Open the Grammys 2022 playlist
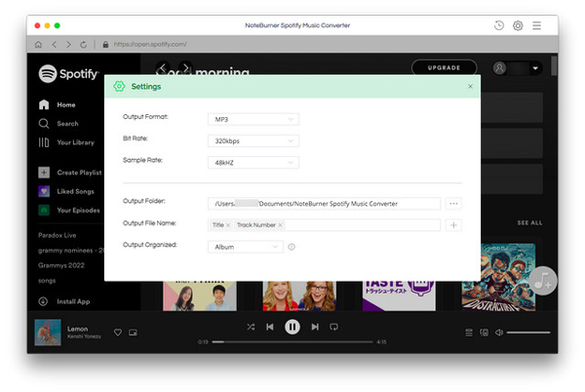The height and width of the screenshot is (392, 585). (x=61, y=265)
